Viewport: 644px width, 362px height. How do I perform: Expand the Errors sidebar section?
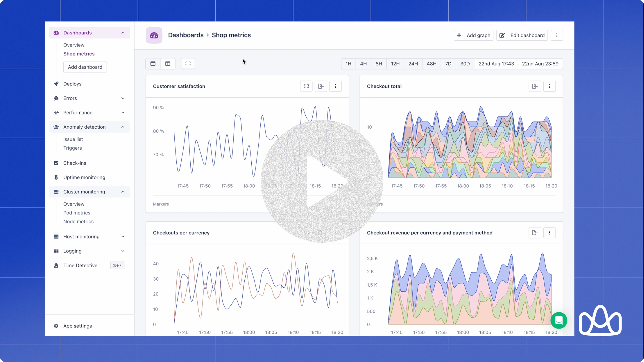pyautogui.click(x=123, y=98)
